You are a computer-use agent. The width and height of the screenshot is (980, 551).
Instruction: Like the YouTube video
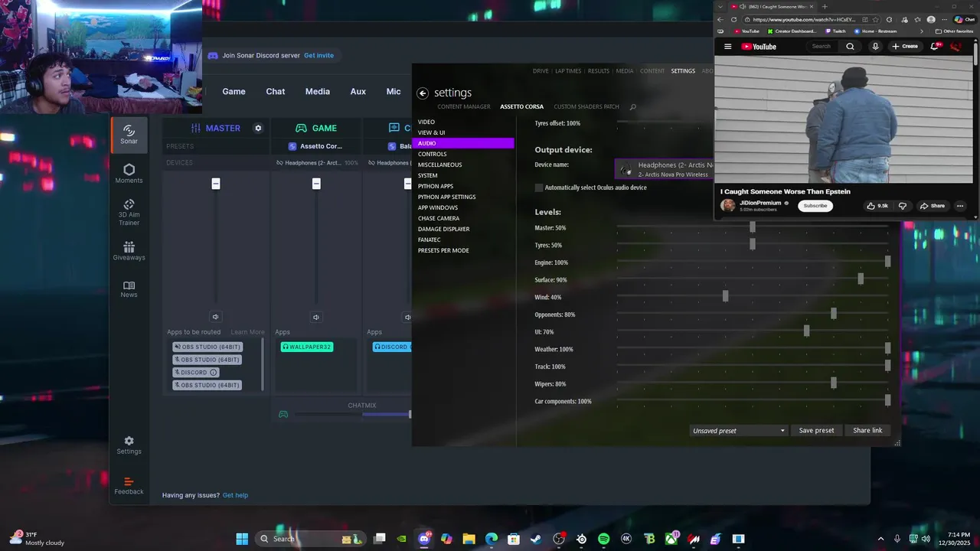click(877, 206)
